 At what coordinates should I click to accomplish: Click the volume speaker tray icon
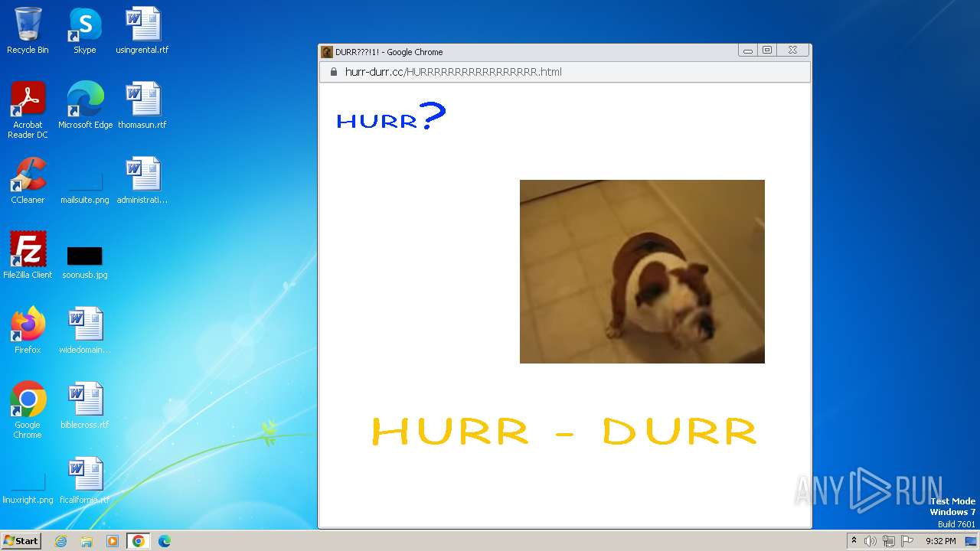tap(871, 541)
